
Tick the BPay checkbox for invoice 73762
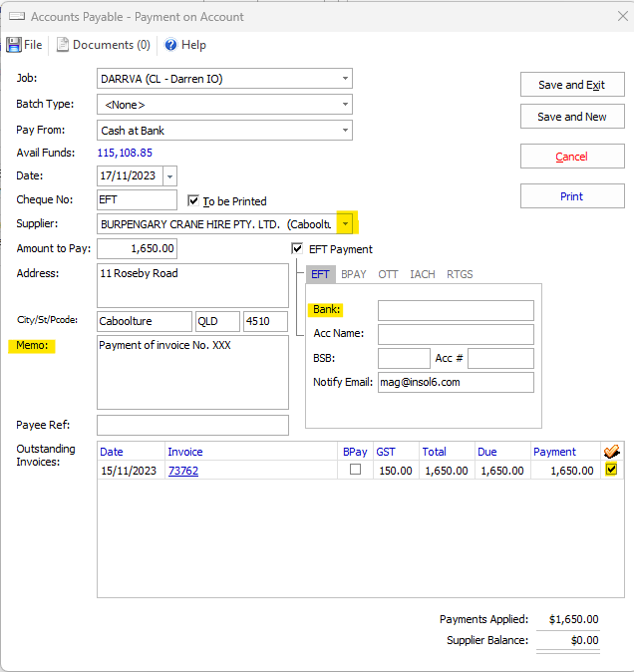pyautogui.click(x=355, y=471)
